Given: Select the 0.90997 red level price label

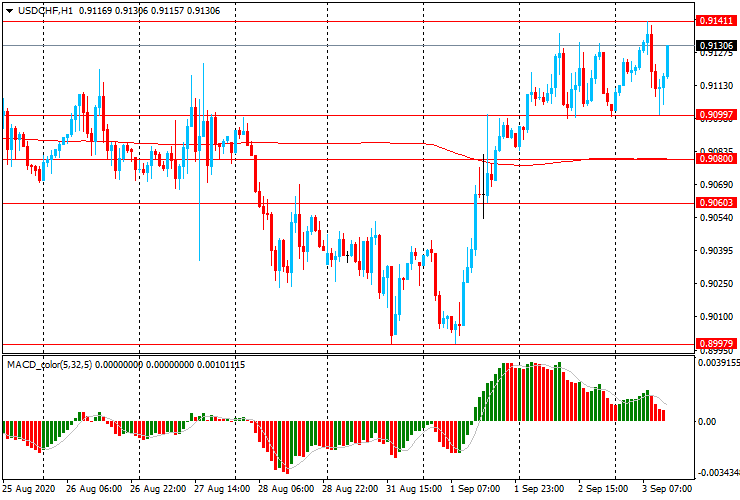Looking at the screenshot, I should coord(716,115).
